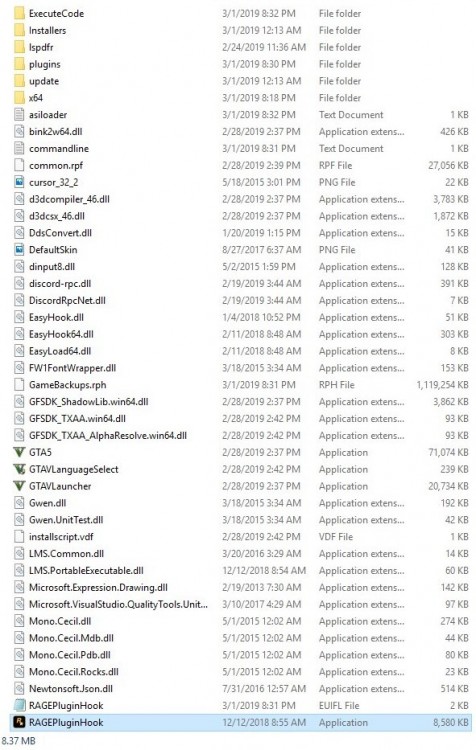
Task: Select the discord-rpc.dll entry
Action: pyautogui.click(x=240, y=283)
